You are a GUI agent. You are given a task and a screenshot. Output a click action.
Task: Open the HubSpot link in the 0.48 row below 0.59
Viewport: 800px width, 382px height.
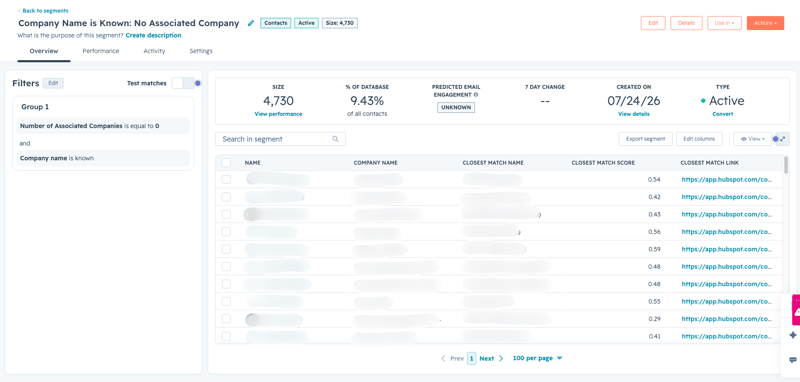[727, 266]
